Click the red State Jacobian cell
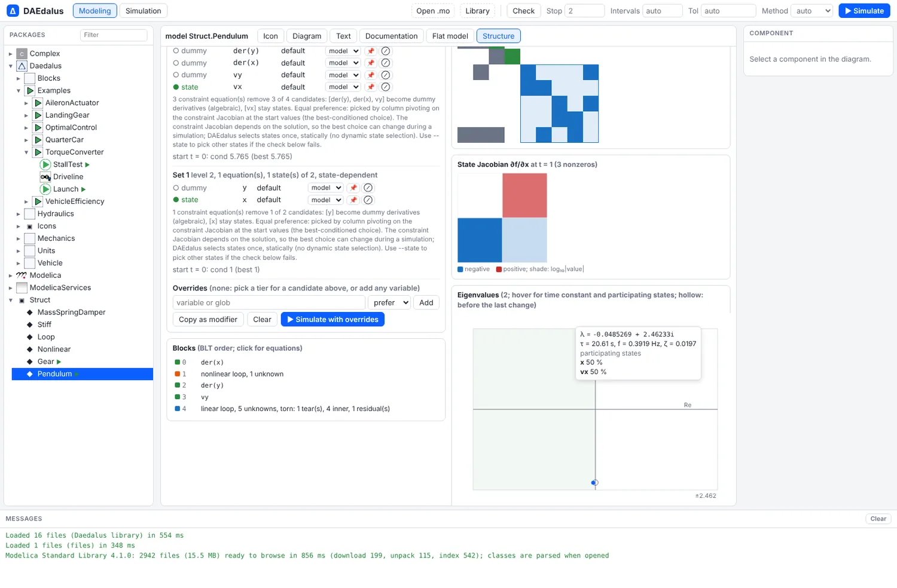 [x=524, y=195]
